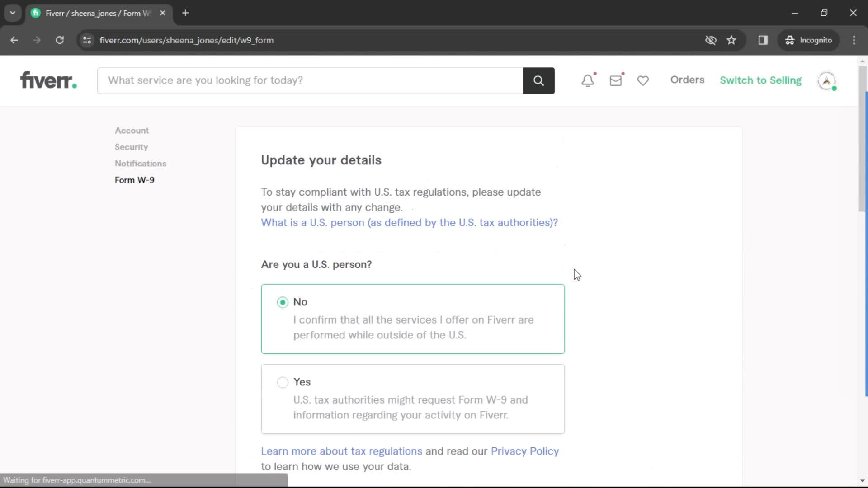Open Account settings menu item
The image size is (868, 488).
131,130
